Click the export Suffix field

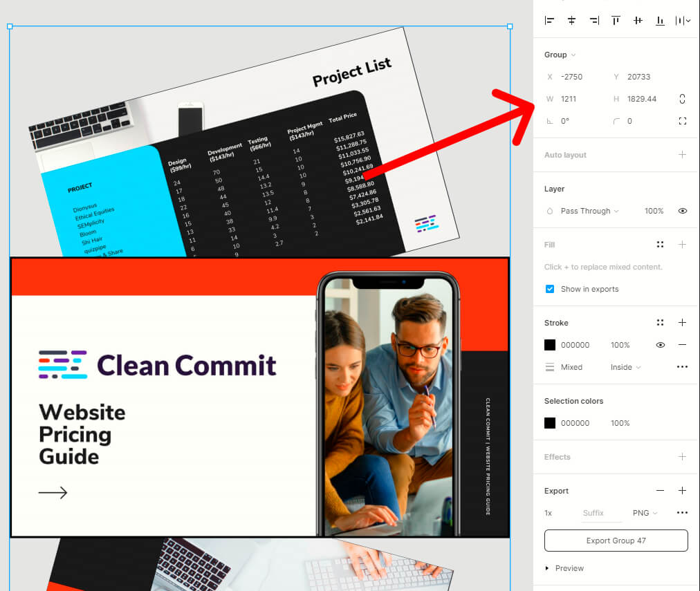click(x=602, y=513)
